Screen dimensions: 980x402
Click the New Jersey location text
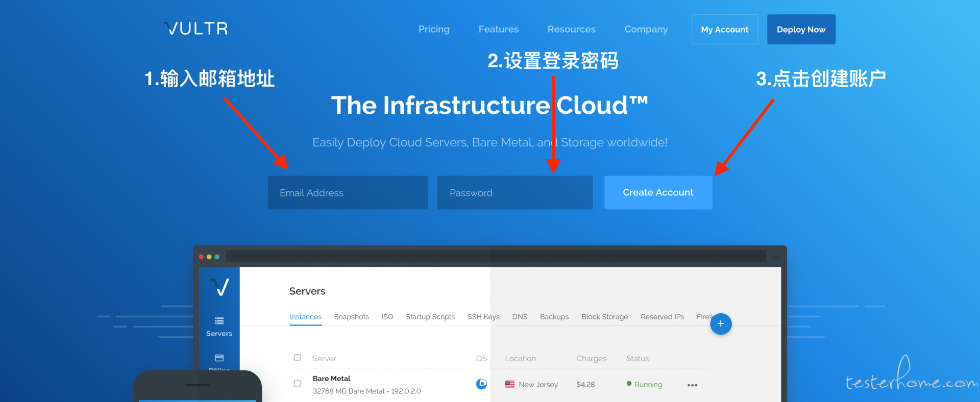(x=538, y=385)
